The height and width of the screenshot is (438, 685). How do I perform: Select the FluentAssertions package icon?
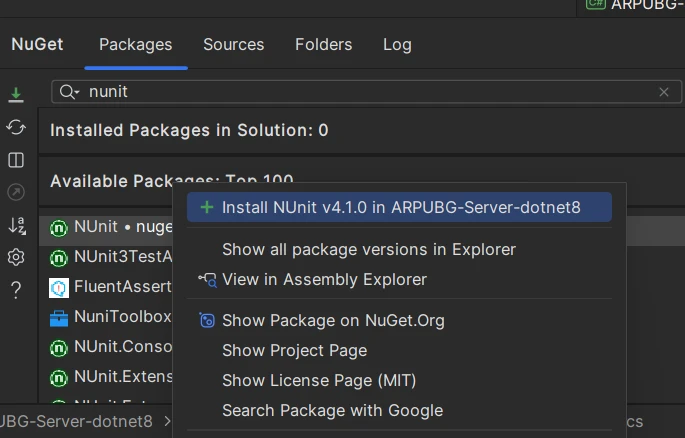click(x=59, y=287)
